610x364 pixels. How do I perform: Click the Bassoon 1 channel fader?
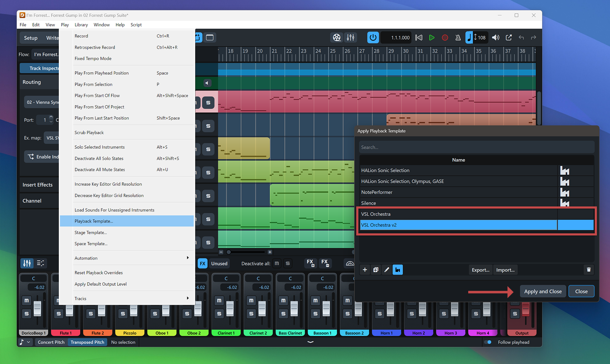pyautogui.click(x=326, y=309)
